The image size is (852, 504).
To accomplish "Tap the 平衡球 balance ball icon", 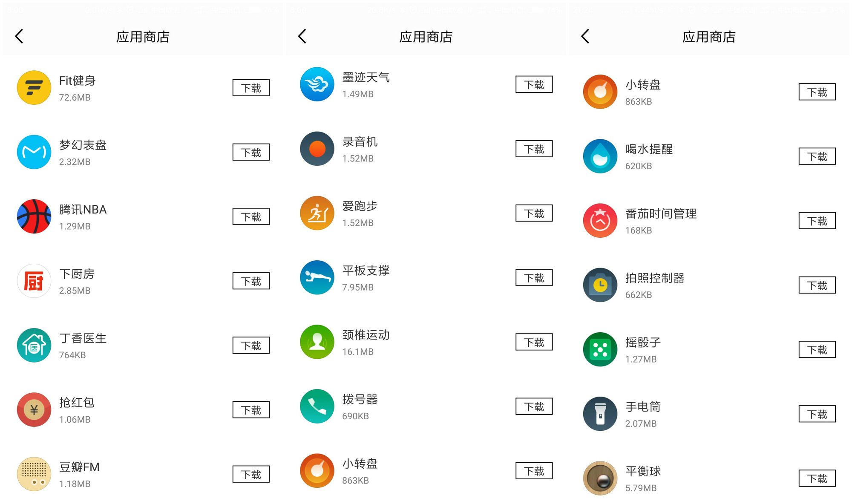I will click(x=600, y=478).
